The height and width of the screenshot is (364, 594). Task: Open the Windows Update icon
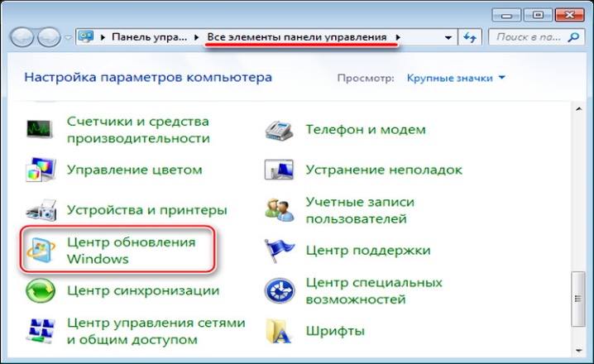(41, 250)
